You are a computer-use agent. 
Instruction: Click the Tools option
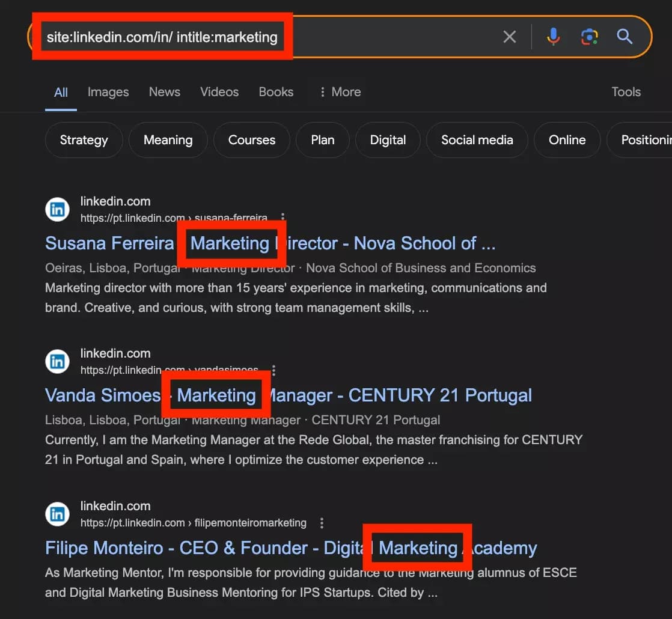626,91
